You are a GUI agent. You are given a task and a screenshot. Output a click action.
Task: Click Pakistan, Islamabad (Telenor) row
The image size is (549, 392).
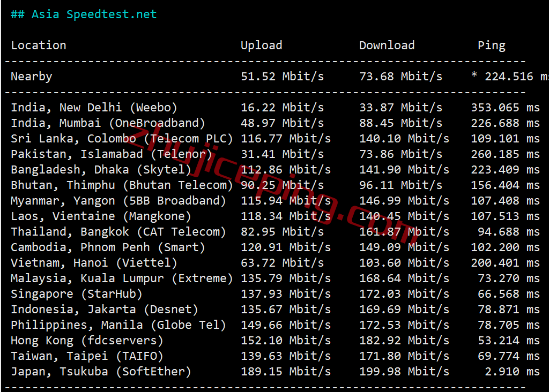click(x=275, y=154)
